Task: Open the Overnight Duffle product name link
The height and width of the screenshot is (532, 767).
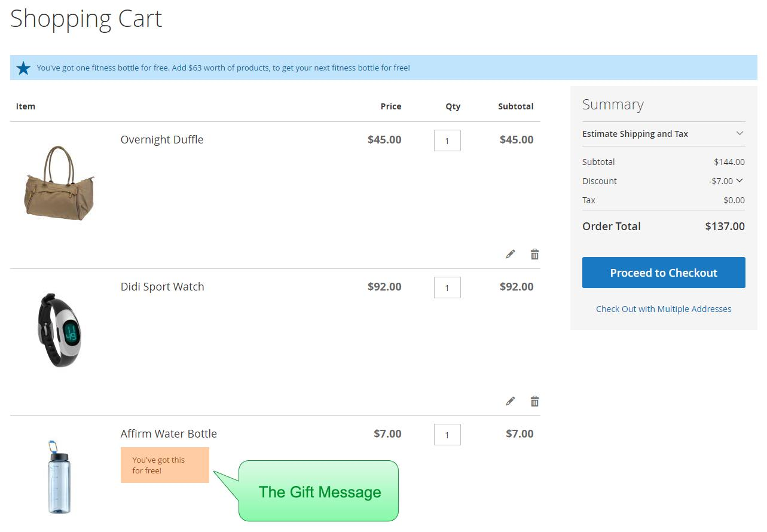Action: point(162,139)
